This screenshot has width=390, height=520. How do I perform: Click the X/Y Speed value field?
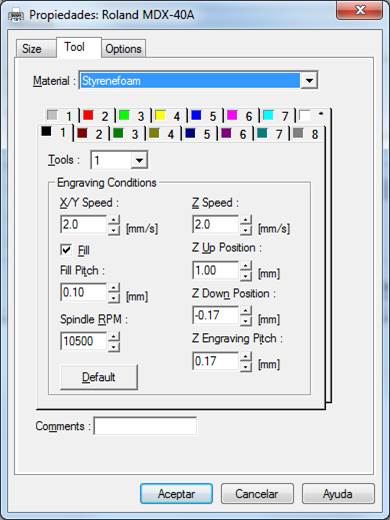pyautogui.click(x=83, y=224)
